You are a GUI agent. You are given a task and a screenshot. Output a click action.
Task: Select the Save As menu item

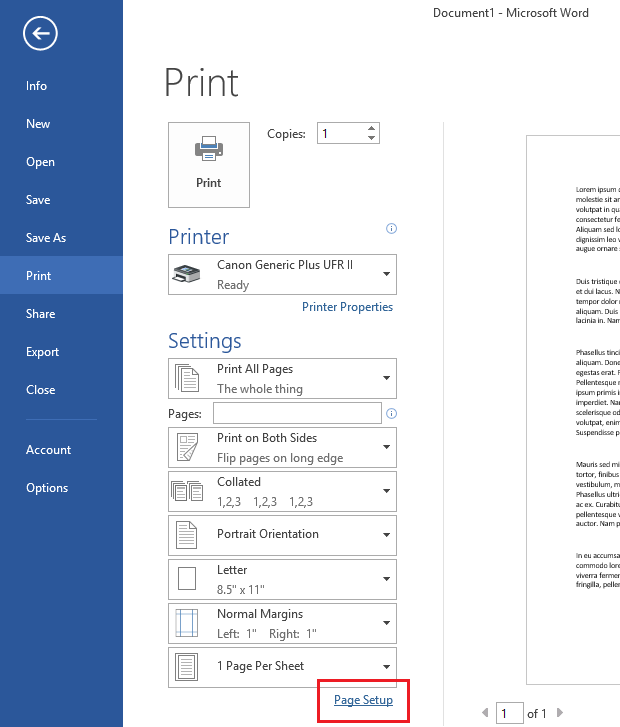(46, 238)
